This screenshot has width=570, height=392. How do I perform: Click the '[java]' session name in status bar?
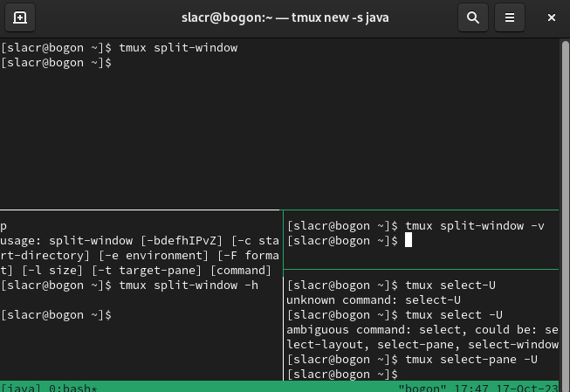point(19,387)
